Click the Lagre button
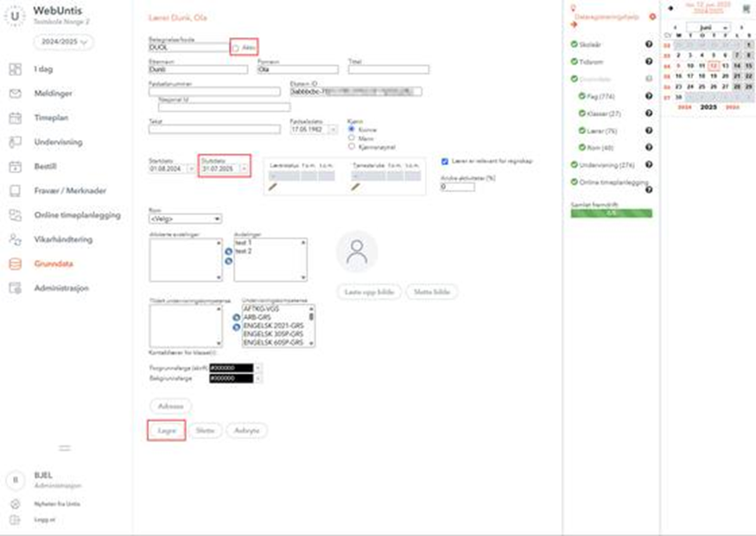The width and height of the screenshot is (756, 536). coord(166,430)
